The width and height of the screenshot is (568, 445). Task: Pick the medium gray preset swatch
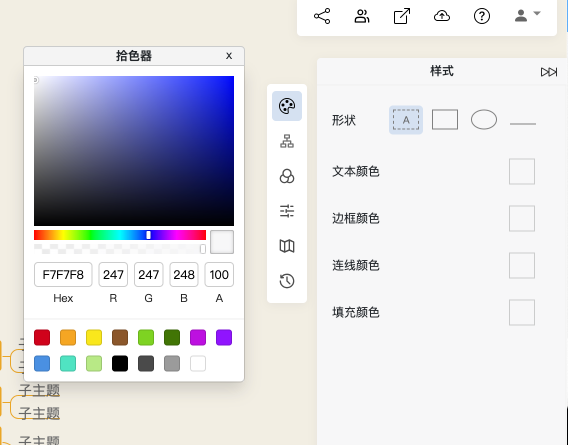point(172,363)
